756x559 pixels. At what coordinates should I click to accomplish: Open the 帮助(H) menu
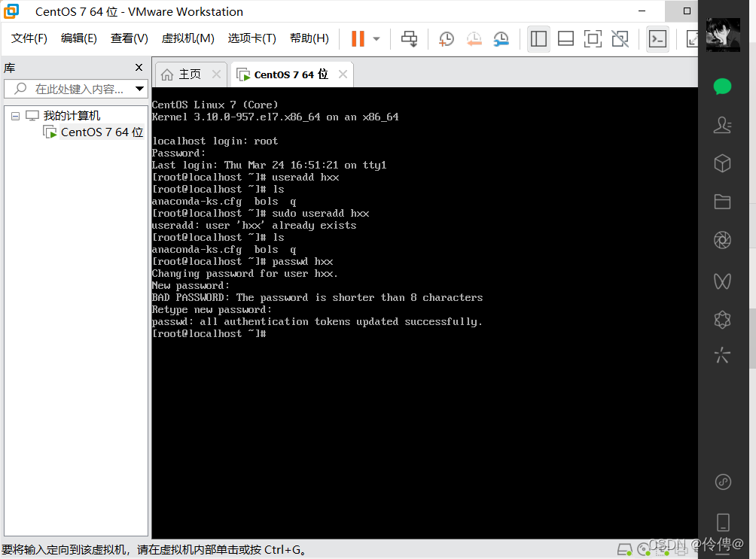(x=309, y=38)
